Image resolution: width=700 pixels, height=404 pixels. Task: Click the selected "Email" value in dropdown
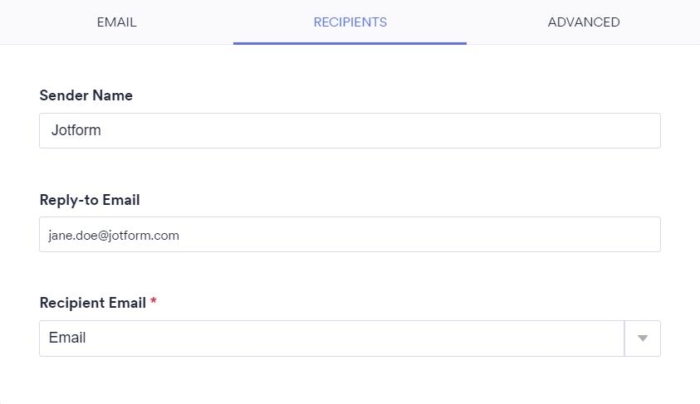pos(68,338)
